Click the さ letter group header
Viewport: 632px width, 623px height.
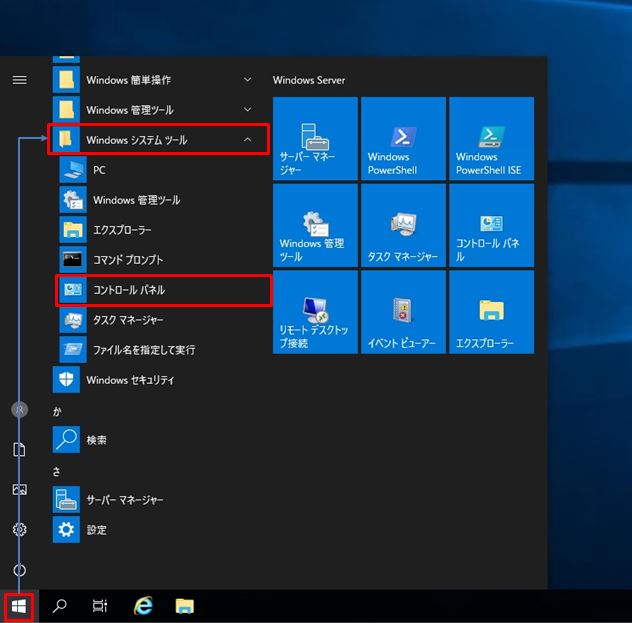(56, 471)
